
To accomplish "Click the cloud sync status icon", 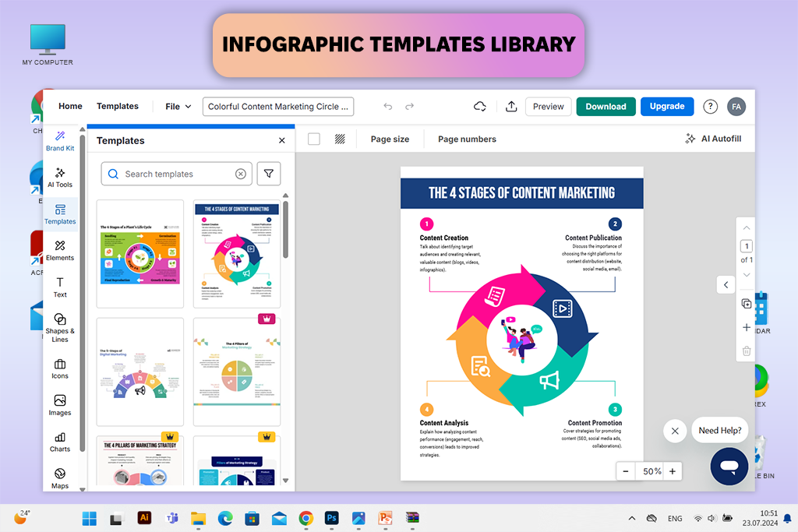I will click(480, 106).
